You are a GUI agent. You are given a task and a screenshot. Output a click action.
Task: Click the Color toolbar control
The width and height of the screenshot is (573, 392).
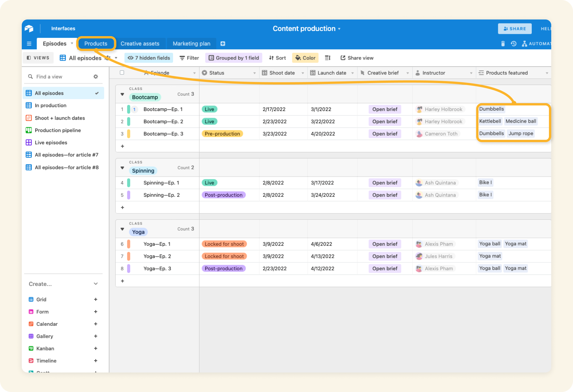click(305, 58)
